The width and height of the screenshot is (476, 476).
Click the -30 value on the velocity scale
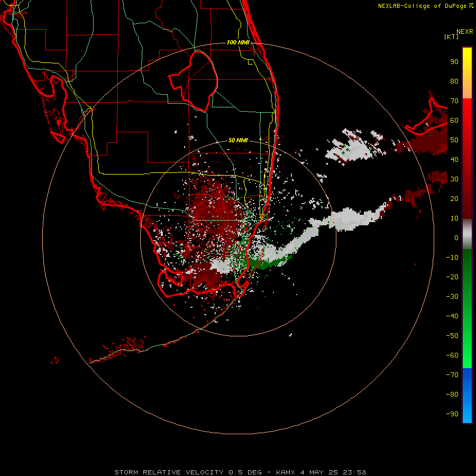click(452, 297)
